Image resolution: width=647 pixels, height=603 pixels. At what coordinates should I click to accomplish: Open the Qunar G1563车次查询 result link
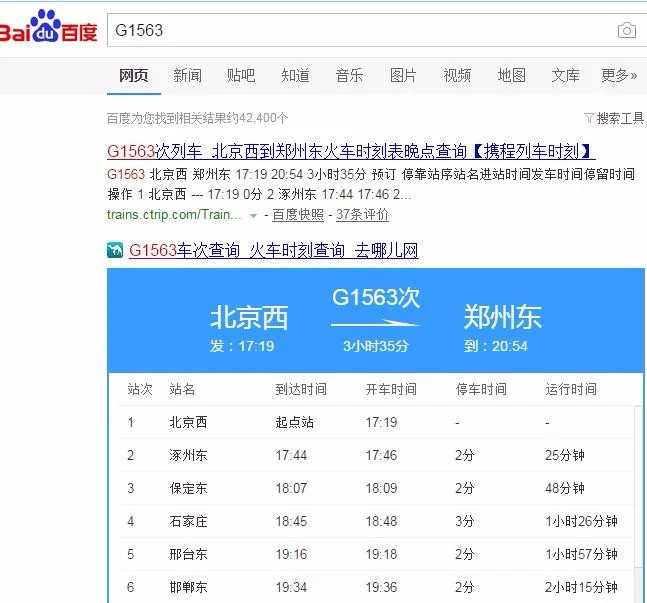[x=274, y=251]
